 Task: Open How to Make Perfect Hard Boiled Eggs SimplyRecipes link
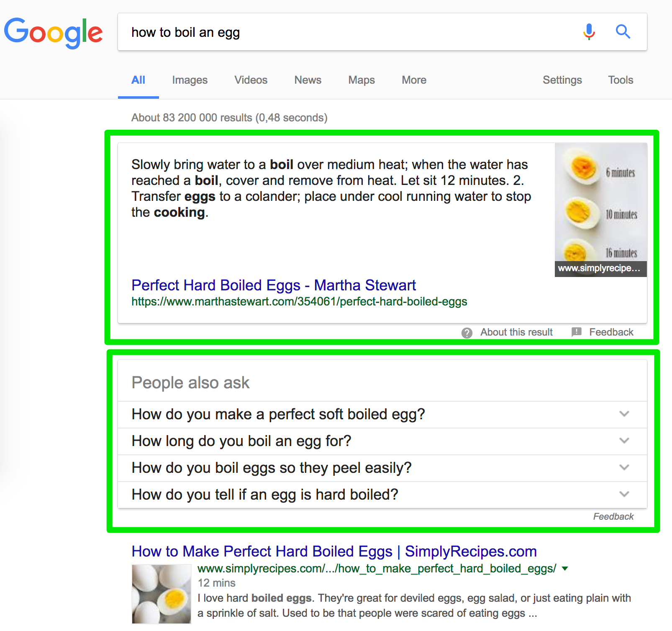point(334,551)
